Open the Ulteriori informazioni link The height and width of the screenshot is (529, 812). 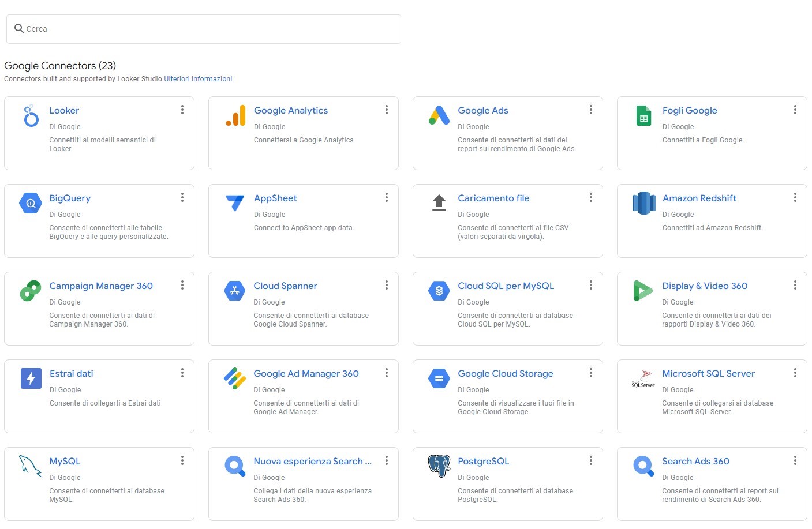tap(198, 79)
